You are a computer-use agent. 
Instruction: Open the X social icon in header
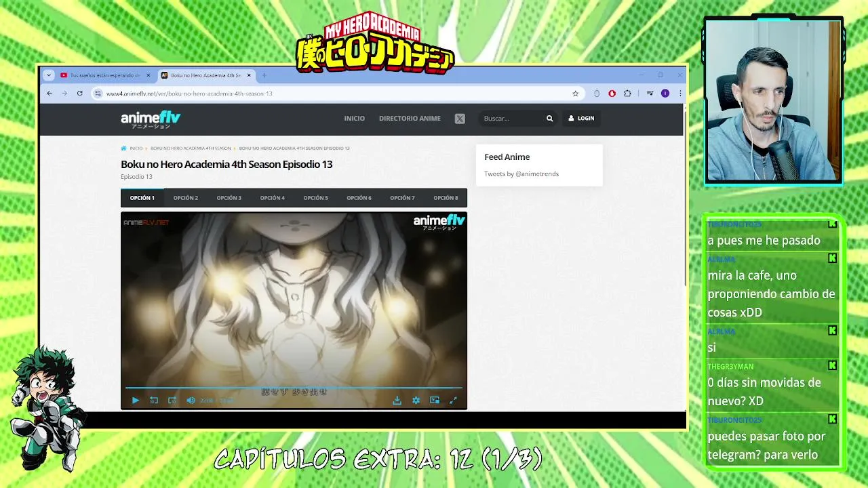460,119
